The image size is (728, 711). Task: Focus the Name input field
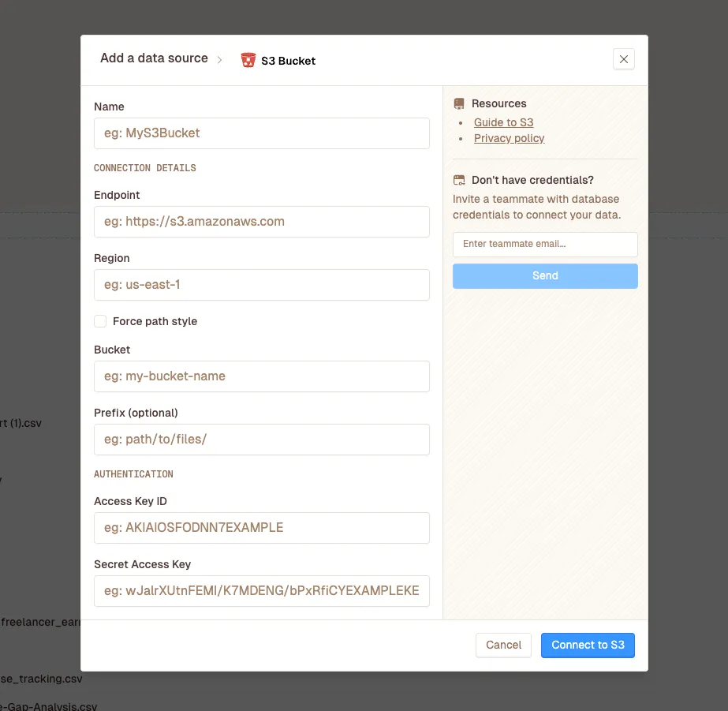click(261, 133)
